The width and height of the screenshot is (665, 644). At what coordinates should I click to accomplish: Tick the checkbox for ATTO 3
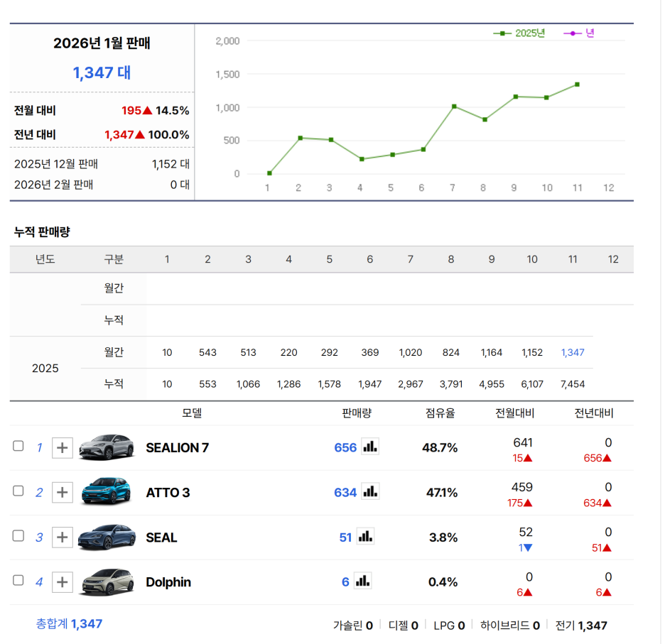click(x=18, y=491)
